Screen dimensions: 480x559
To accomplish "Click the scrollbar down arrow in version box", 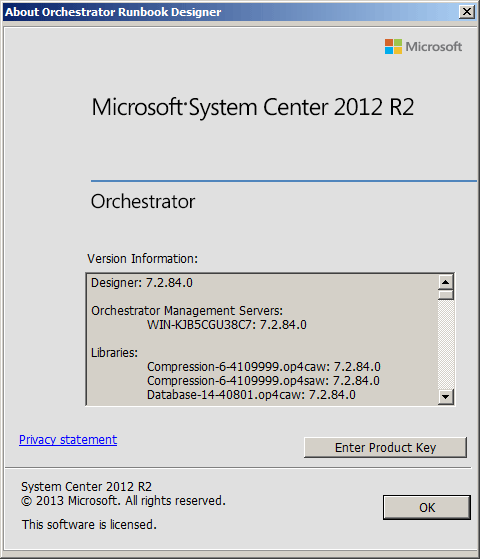I will click(445, 396).
